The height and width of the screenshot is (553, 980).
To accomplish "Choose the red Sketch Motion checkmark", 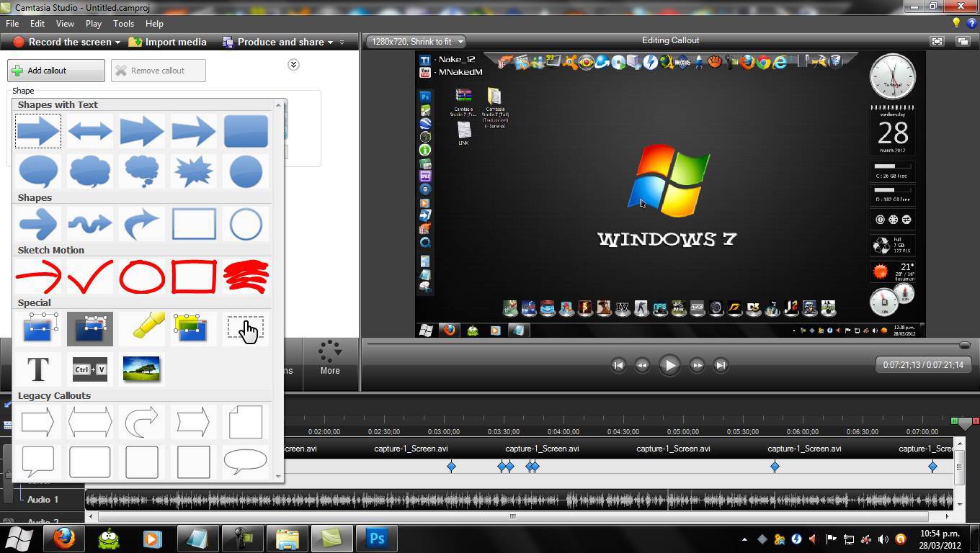I will [90, 277].
